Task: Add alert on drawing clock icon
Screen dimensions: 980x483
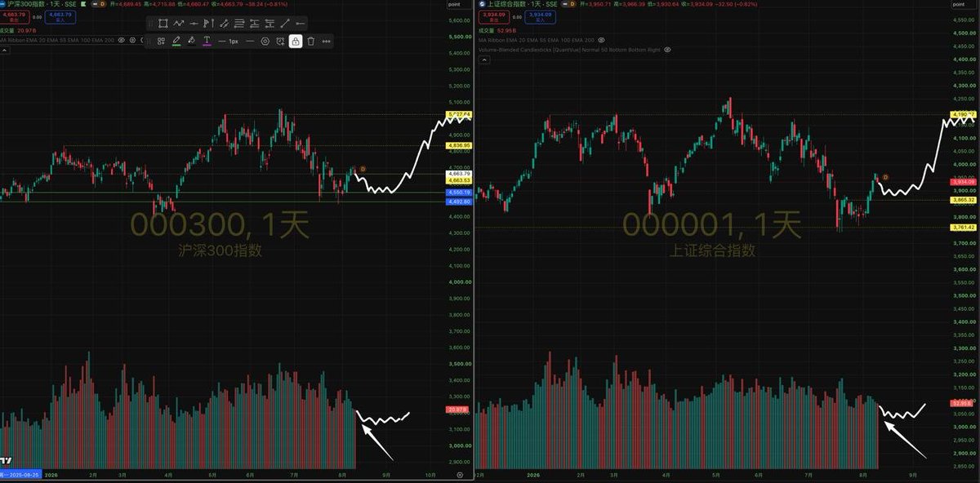Action: tap(280, 41)
